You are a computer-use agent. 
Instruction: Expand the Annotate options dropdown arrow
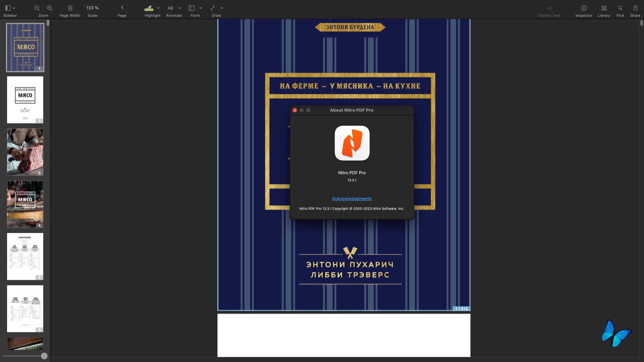pos(179,8)
